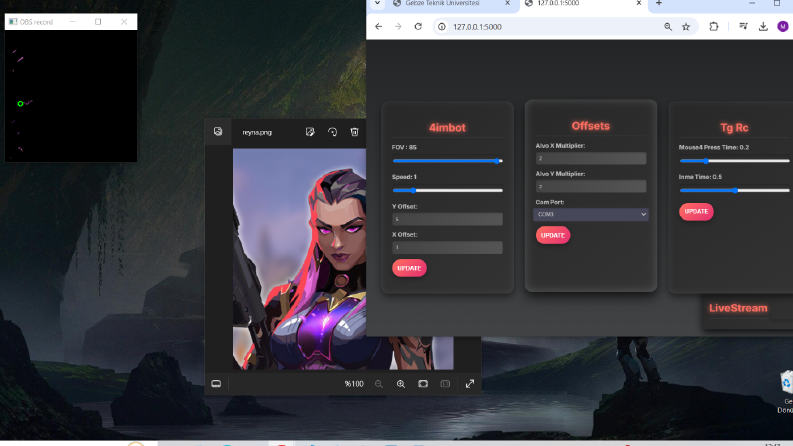793x446 pixels.
Task: Show actual size in photo viewer
Action: 445,384
